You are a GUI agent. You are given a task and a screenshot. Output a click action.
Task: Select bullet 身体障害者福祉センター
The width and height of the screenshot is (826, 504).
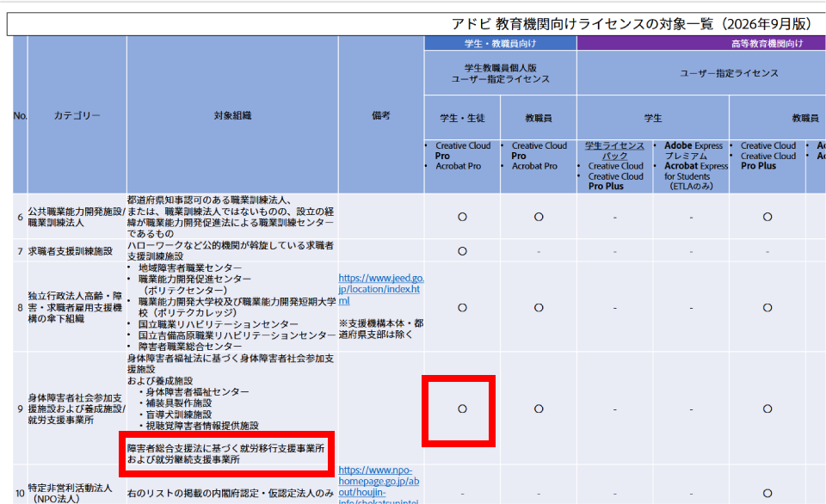(197, 392)
